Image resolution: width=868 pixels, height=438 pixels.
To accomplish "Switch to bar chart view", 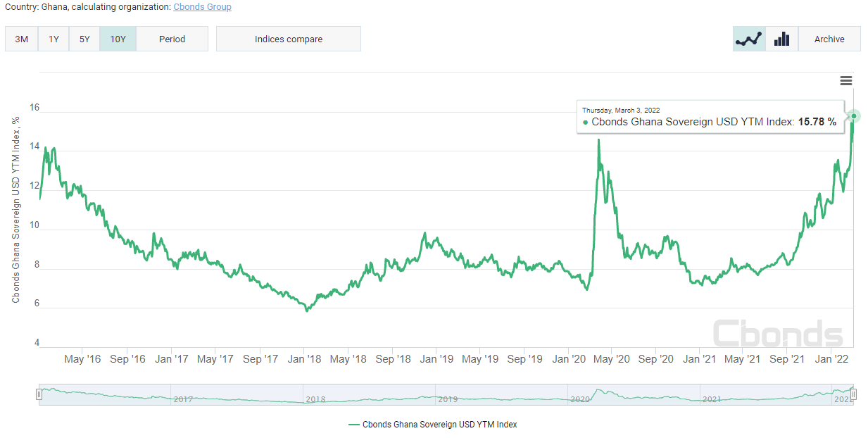I will point(781,39).
